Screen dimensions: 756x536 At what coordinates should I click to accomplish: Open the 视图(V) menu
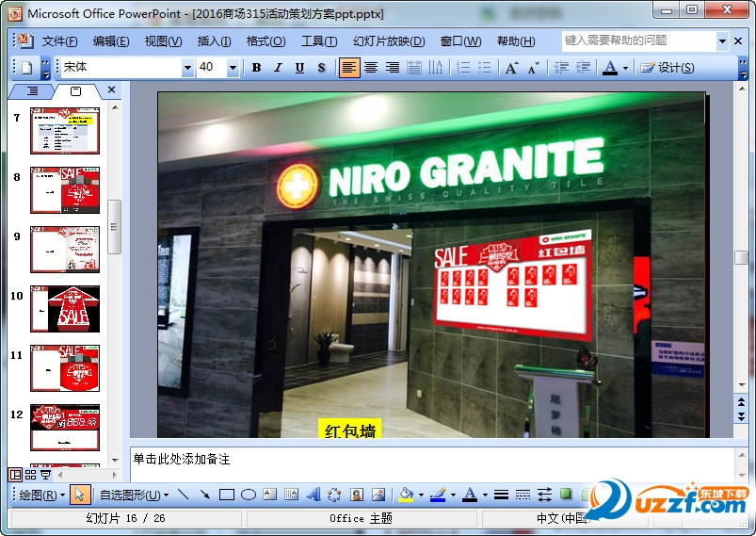pos(163,41)
